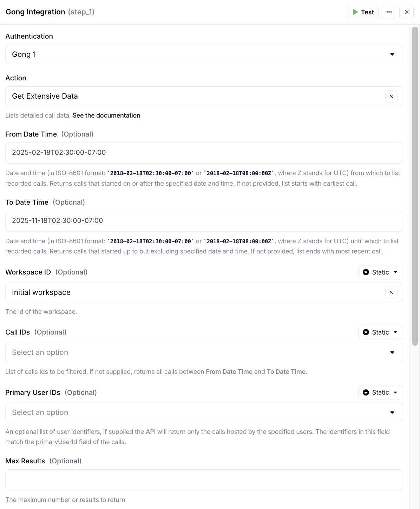Expand the Primary User IDs select dropdown
The image size is (420, 509).
204,412
